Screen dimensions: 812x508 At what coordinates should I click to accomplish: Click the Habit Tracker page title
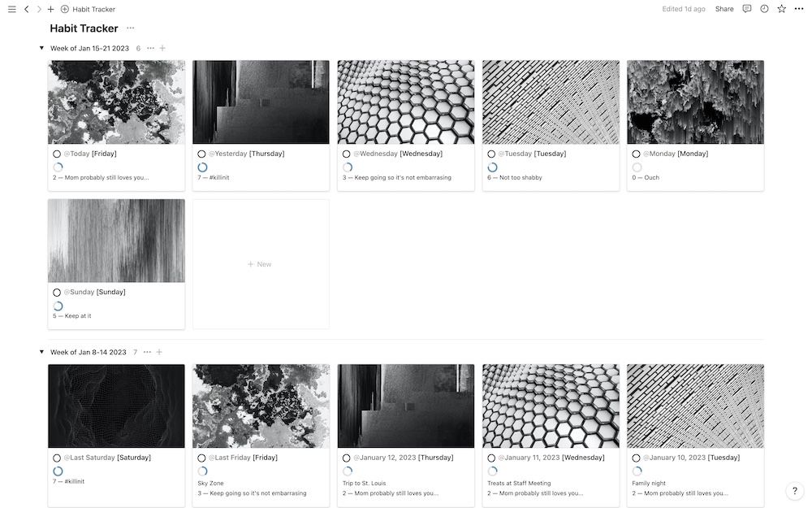point(84,28)
